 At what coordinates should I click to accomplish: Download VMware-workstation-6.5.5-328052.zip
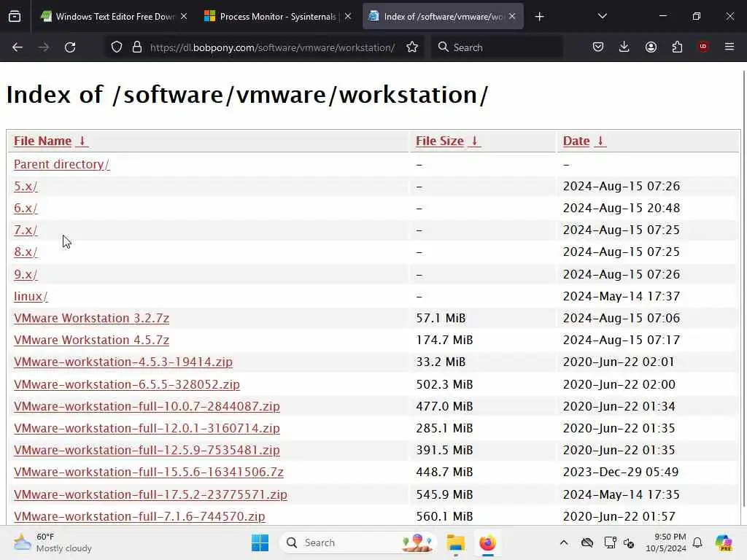127,384
